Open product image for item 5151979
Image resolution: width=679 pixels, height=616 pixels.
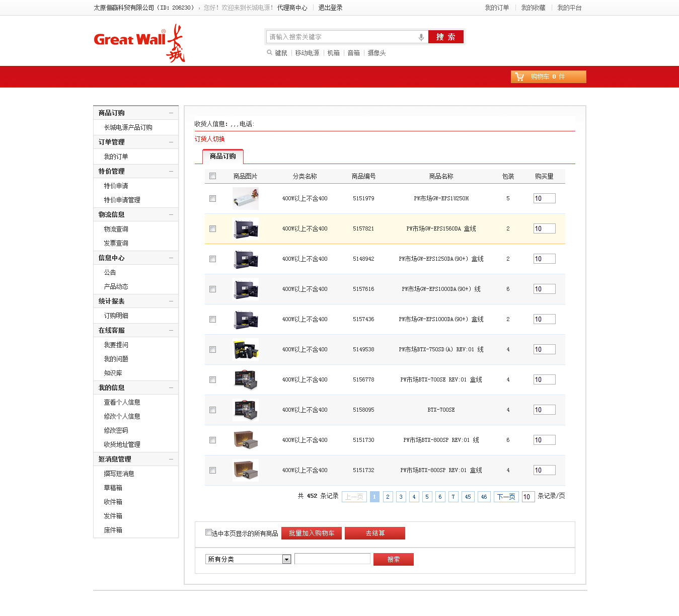click(x=246, y=198)
